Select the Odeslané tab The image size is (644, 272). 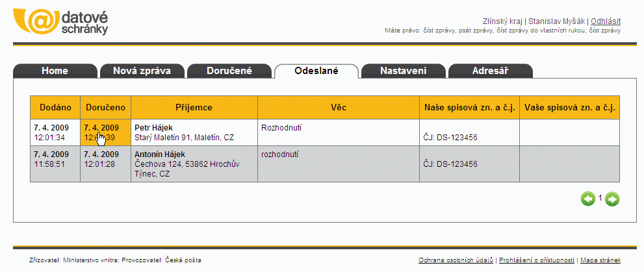click(x=316, y=71)
